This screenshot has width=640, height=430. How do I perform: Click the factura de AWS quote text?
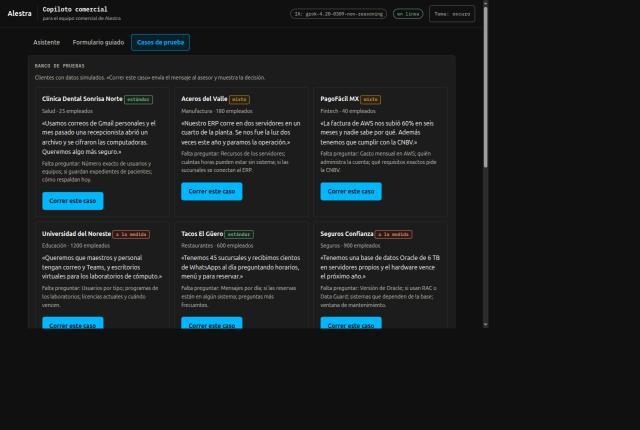click(377, 133)
